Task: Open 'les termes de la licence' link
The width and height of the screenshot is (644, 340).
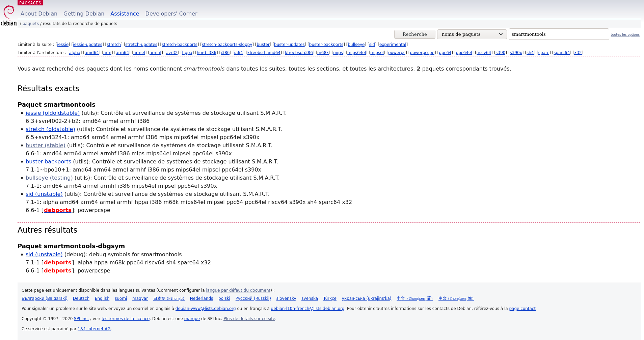Action: (126, 319)
